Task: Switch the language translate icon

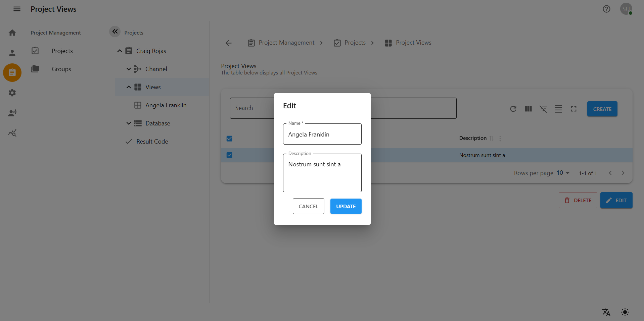Action: click(x=606, y=312)
